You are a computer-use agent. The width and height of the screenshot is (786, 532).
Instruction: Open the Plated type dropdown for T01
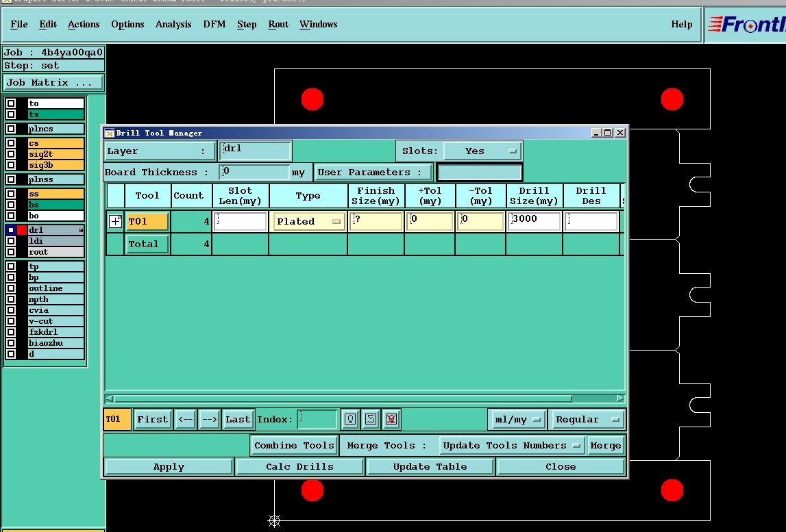308,221
